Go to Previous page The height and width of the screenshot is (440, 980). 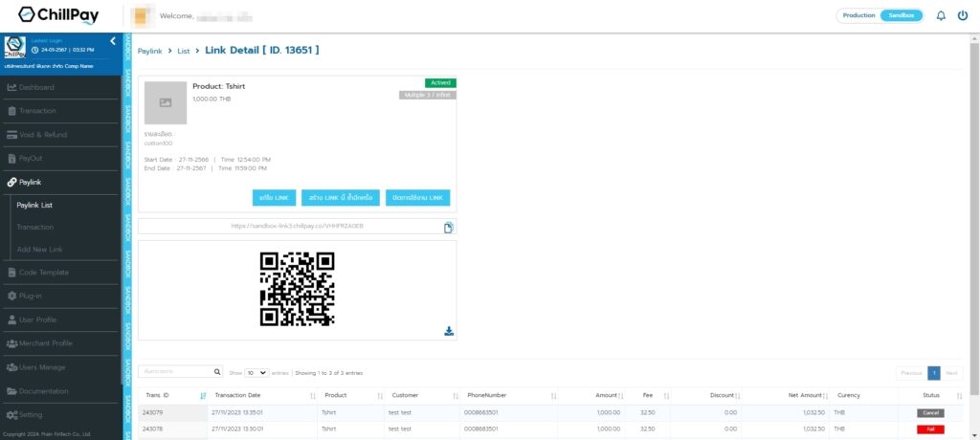click(x=911, y=373)
